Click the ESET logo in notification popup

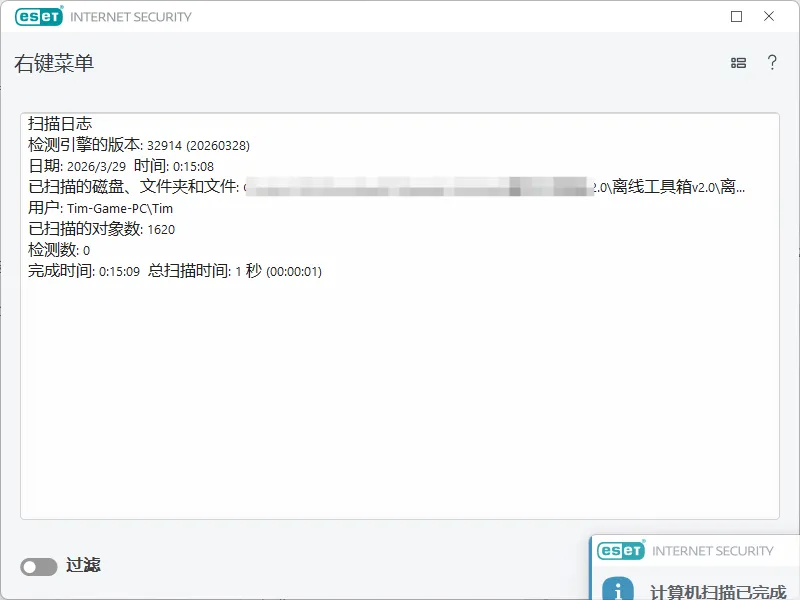click(x=621, y=550)
